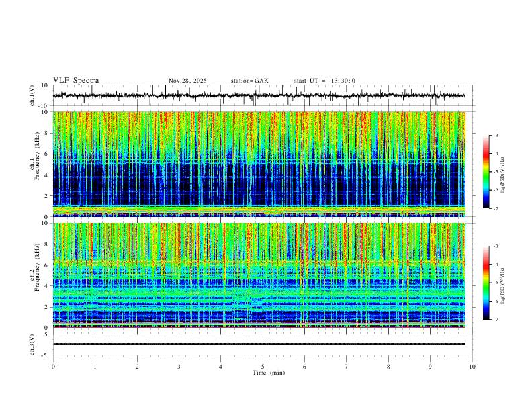Screen dimensions: 532x411
Task: Click the 'ch.1(V)' waveform axis label
Action: [32, 95]
